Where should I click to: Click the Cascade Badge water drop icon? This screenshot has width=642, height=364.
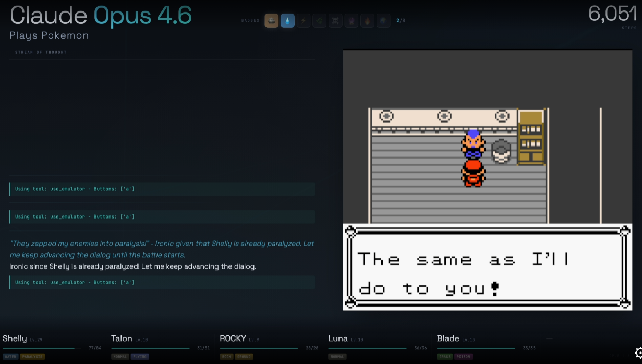(287, 21)
